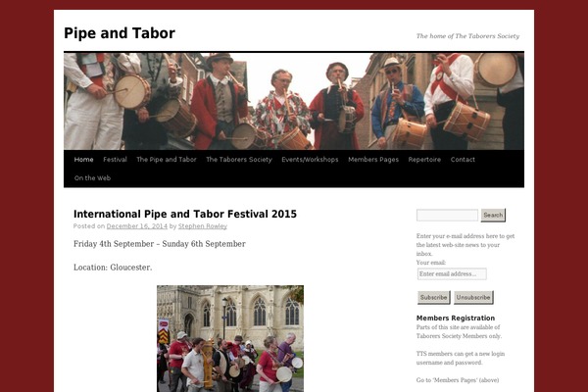The width and height of the screenshot is (588, 392).
Task: Open the International Pipe and Tabor Festival 2015 post
Action: point(185,214)
